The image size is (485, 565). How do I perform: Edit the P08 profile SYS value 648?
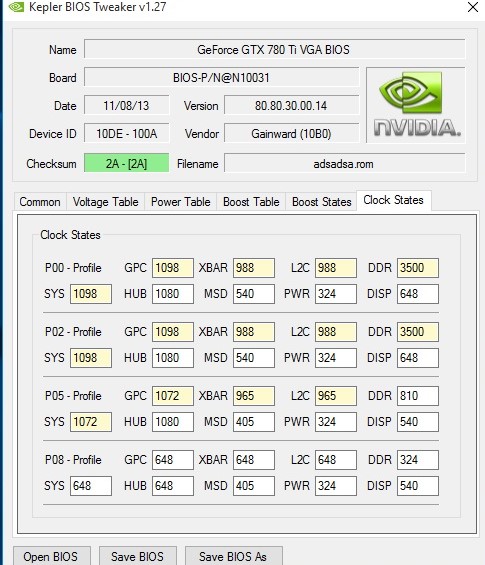91,486
